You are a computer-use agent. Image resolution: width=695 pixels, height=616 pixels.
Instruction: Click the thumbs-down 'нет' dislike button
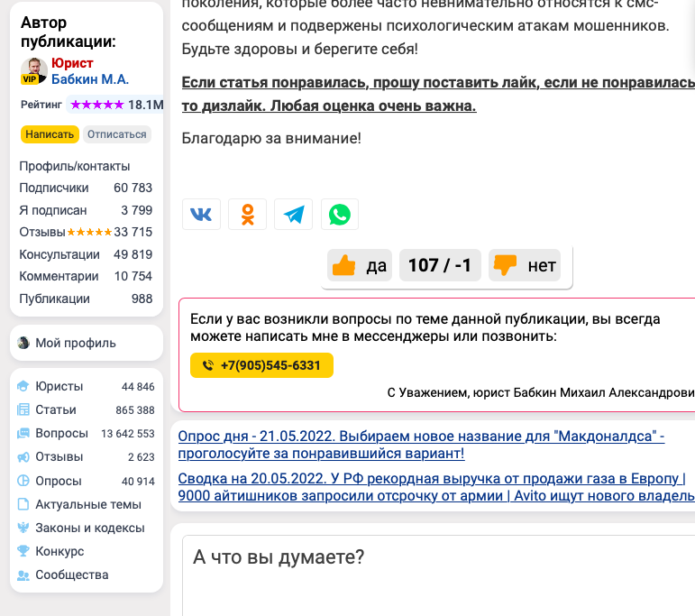(x=525, y=265)
